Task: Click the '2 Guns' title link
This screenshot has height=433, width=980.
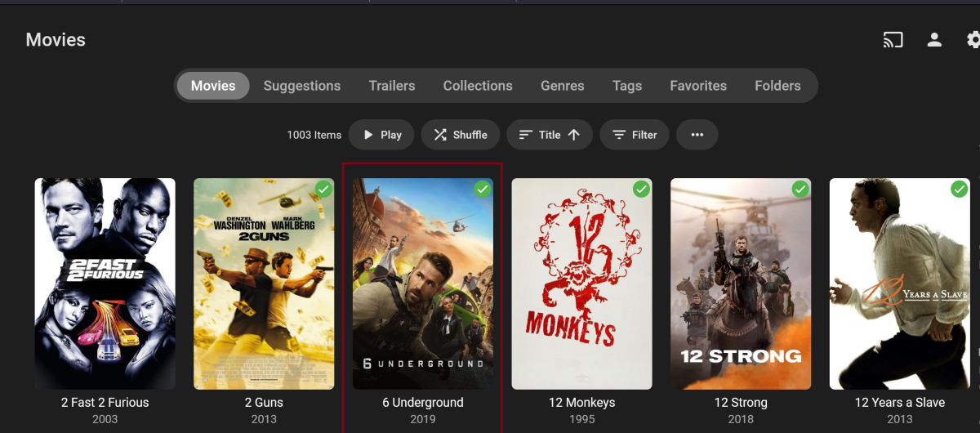Action: tap(264, 403)
